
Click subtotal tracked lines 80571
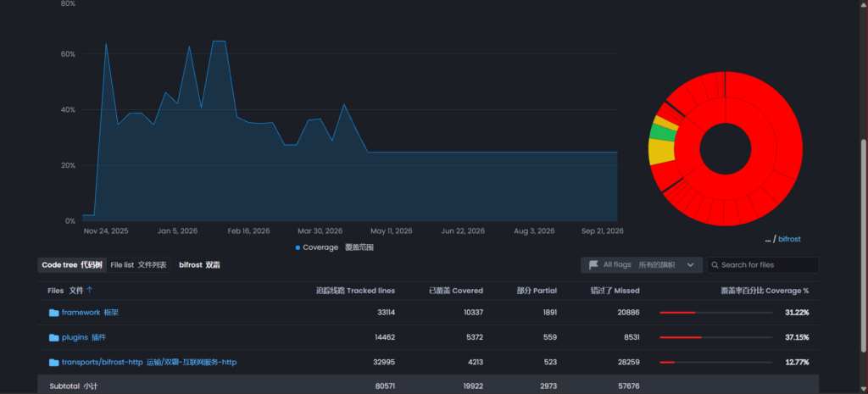(x=386, y=386)
